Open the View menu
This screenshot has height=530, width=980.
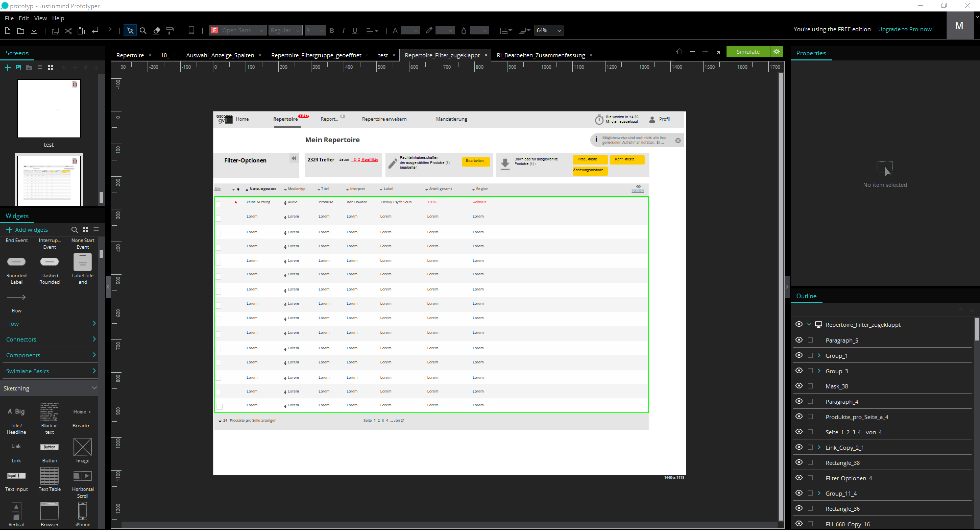click(40, 18)
